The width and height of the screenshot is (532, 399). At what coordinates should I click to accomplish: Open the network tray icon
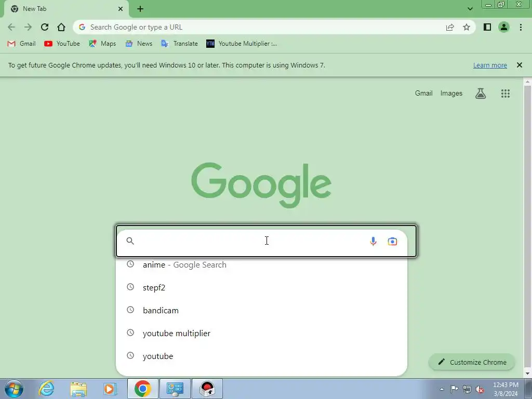467,389
